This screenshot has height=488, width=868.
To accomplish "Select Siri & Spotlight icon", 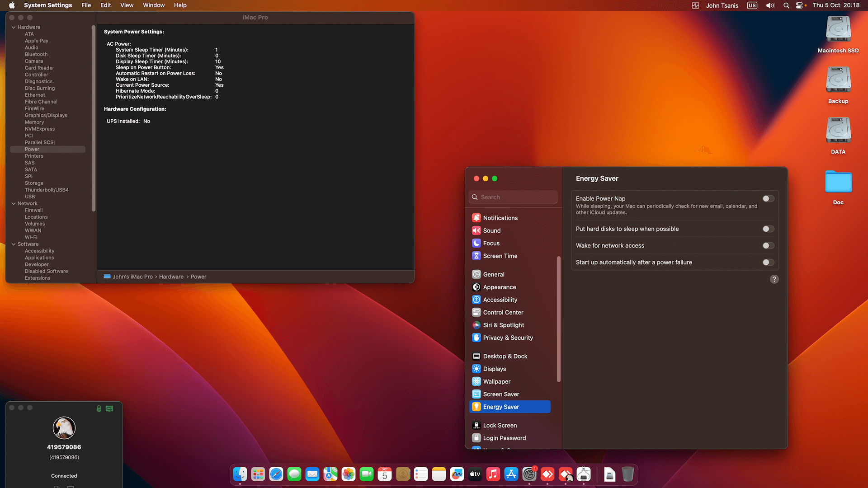I will pos(476,325).
